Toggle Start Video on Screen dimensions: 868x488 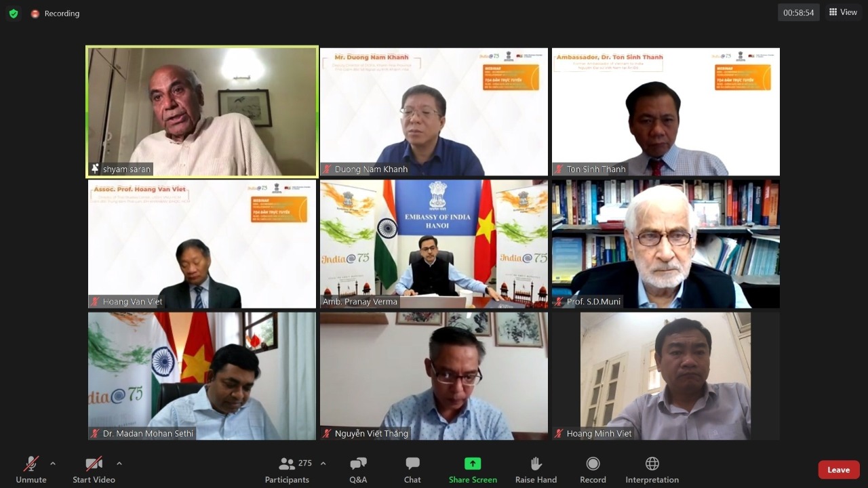coord(94,470)
